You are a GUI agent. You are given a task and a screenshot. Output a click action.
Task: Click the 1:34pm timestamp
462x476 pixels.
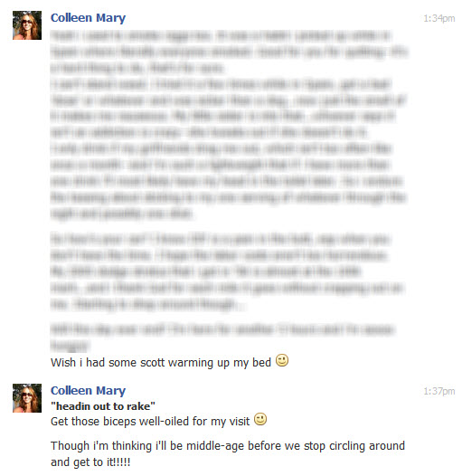(439, 18)
